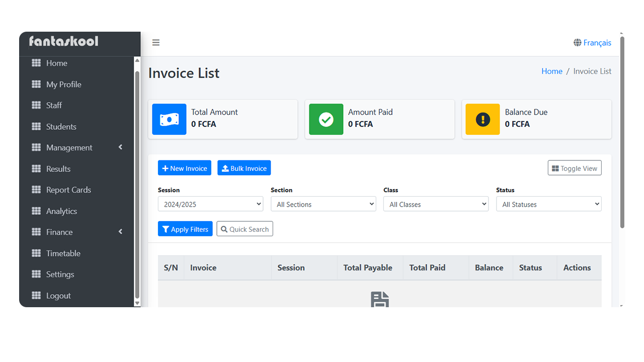Click the Apply Filters button
The height and width of the screenshot is (362, 644).
pos(185,229)
